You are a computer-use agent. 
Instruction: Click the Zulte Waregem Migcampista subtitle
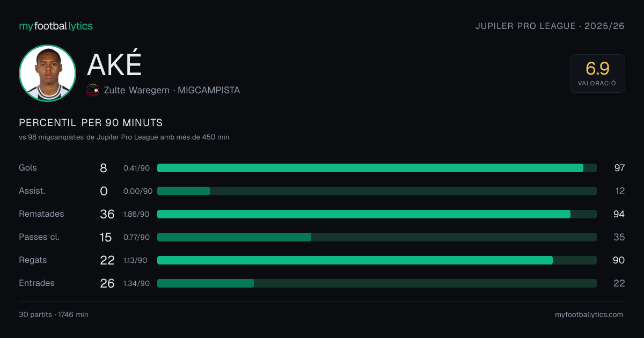[172, 90]
